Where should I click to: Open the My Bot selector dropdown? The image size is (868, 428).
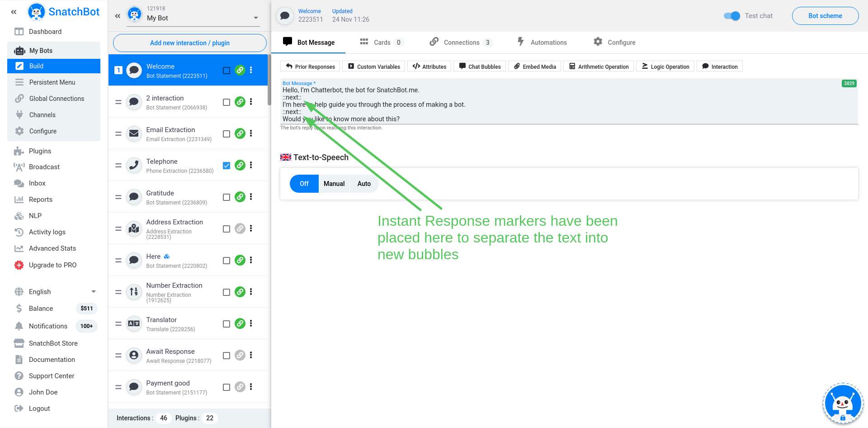pos(193,18)
